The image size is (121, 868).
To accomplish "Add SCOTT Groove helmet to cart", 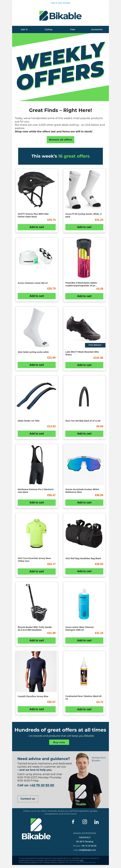I will coord(37,227).
